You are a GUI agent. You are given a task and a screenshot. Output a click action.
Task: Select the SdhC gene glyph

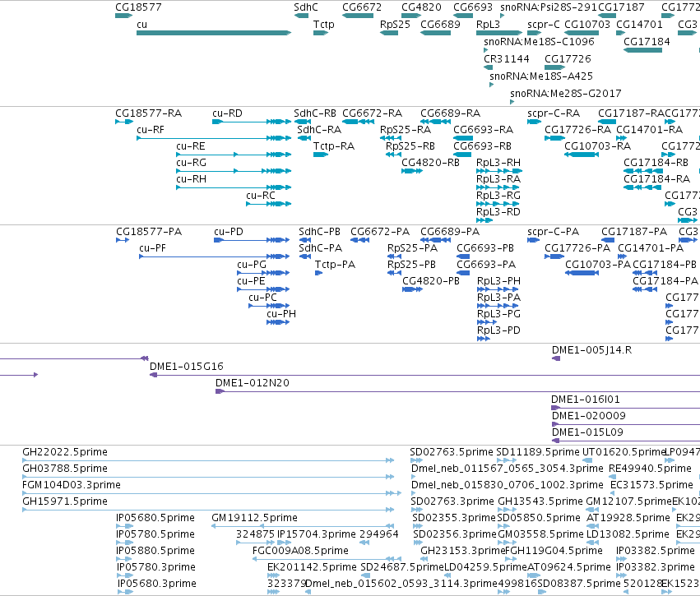pos(301,16)
